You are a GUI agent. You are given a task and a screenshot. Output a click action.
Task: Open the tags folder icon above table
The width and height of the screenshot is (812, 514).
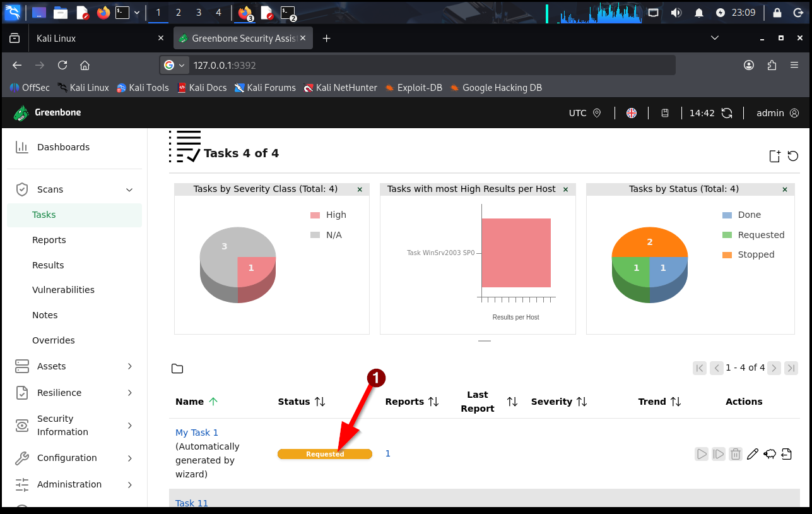(177, 369)
